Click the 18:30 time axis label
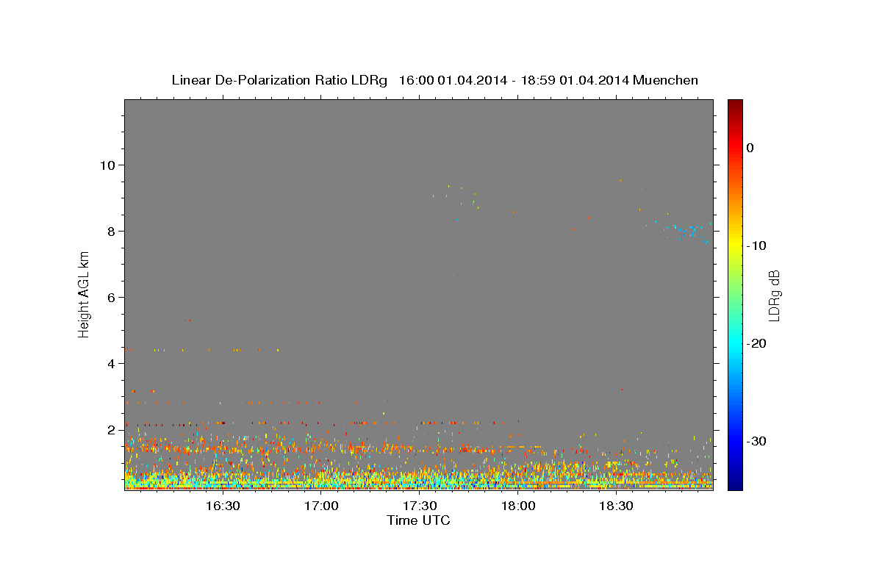 [616, 506]
